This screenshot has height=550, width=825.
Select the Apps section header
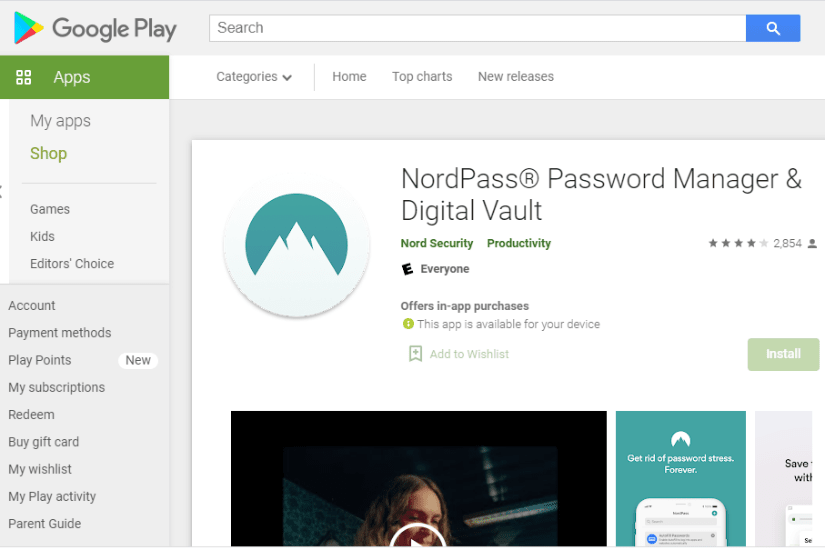(84, 77)
